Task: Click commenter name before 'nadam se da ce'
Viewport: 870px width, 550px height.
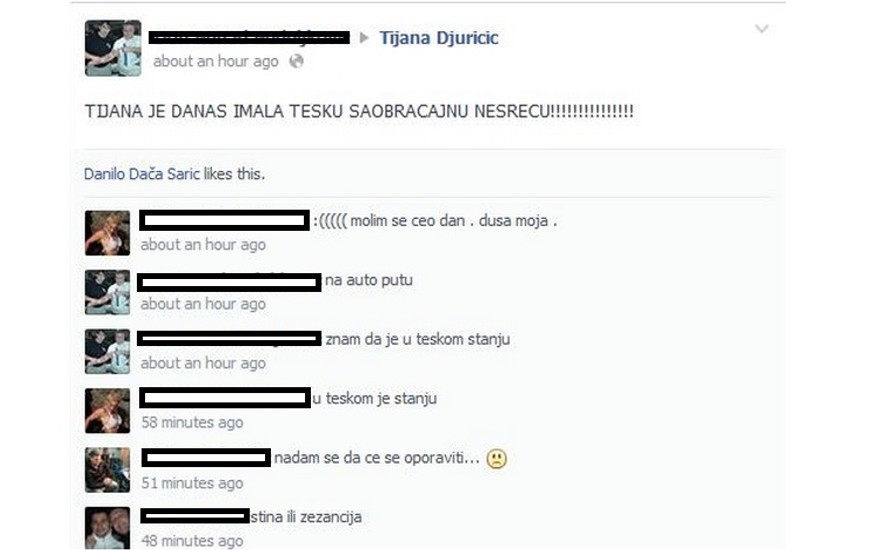Action: [206, 458]
